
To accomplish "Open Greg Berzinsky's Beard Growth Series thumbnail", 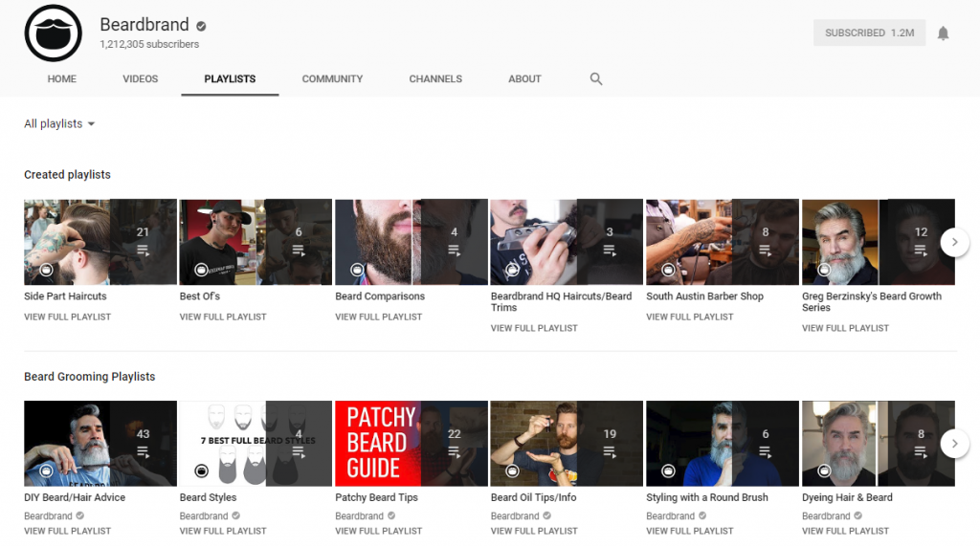I will tap(879, 242).
